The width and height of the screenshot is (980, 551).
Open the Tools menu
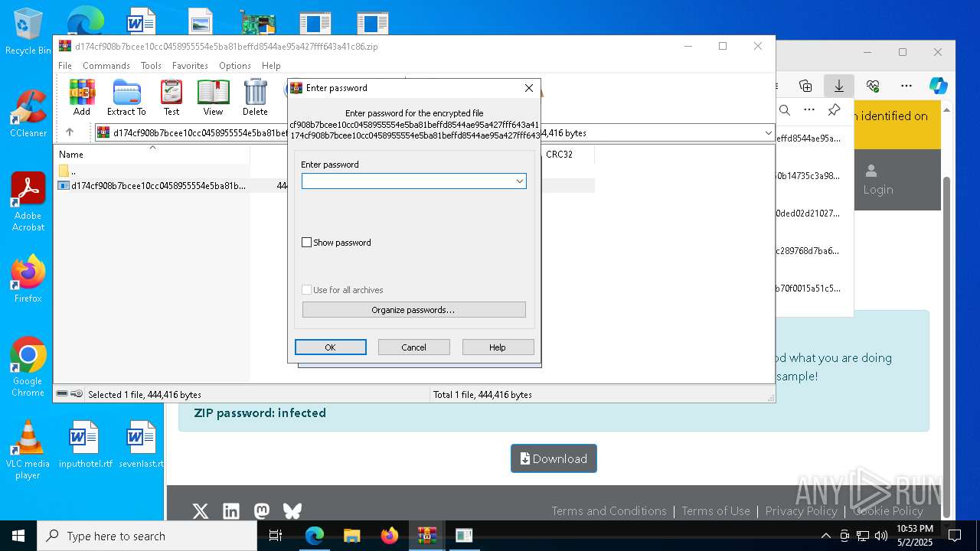[x=151, y=66]
